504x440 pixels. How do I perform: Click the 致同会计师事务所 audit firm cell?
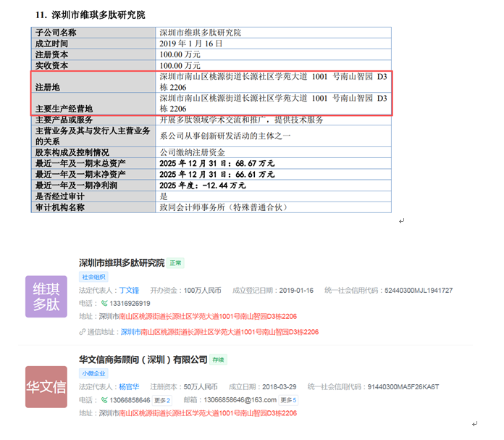point(223,207)
